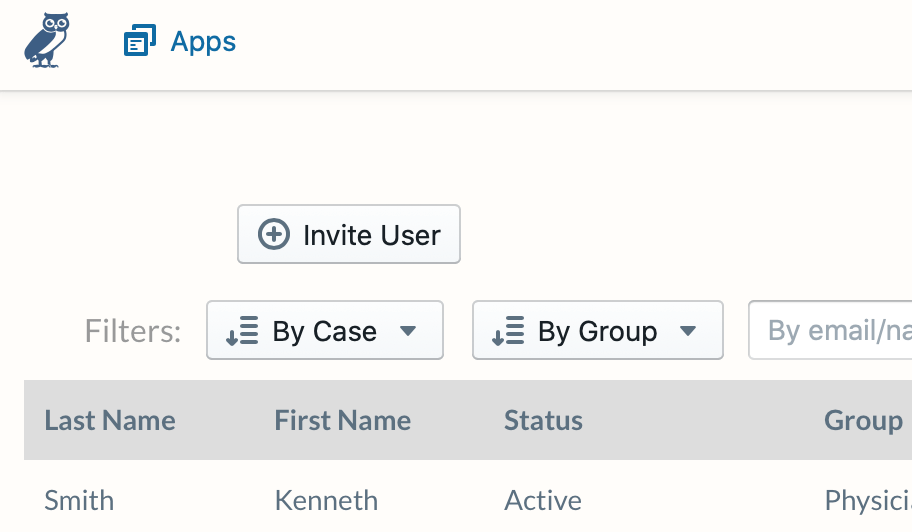Click the Physician group cell in Smith row

click(868, 501)
